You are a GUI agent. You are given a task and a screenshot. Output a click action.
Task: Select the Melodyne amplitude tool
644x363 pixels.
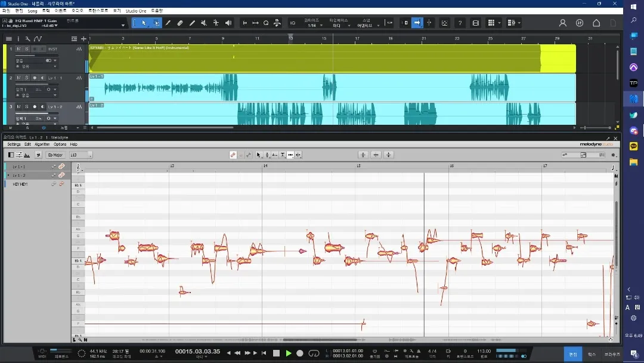click(x=283, y=155)
